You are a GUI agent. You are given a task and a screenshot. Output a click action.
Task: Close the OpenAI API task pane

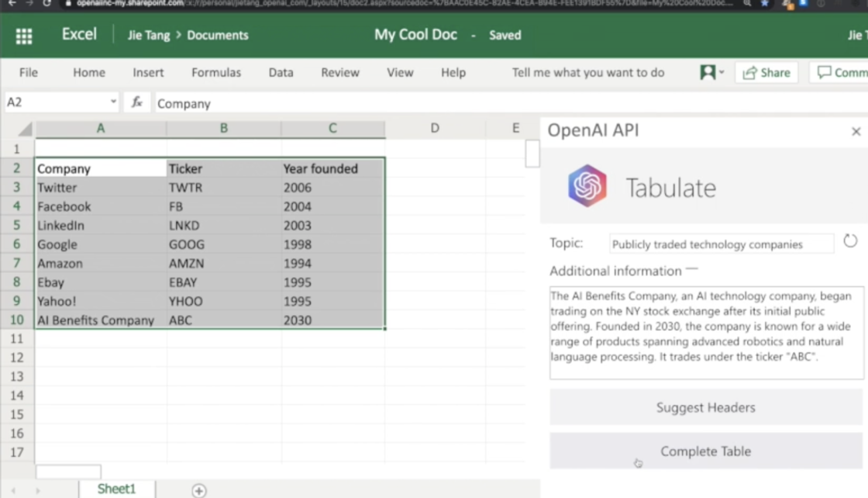pos(855,130)
